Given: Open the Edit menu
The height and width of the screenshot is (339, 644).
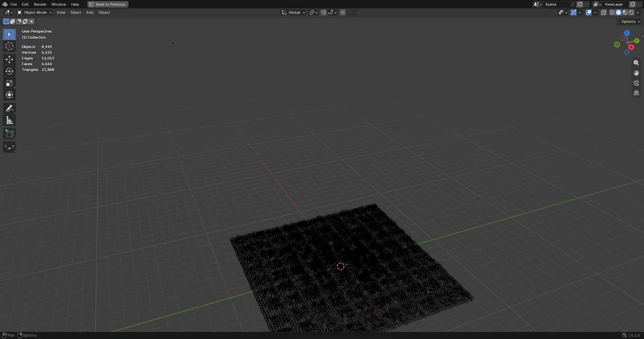Looking at the screenshot, I should [x=25, y=4].
